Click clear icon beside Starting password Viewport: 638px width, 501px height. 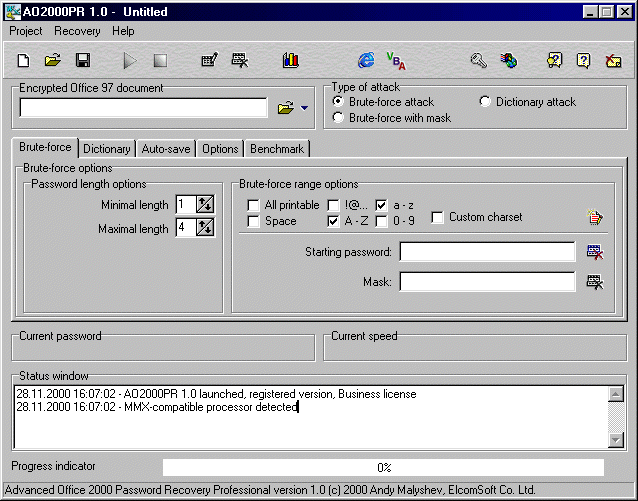tap(595, 252)
